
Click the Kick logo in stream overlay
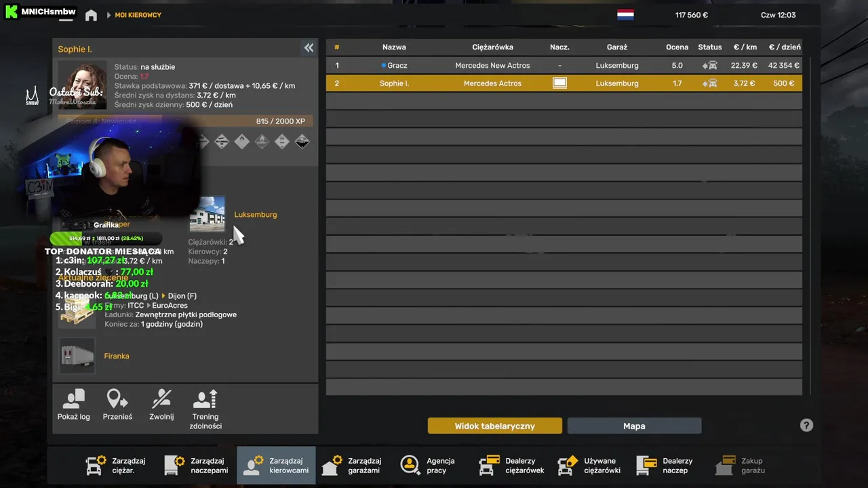(11, 12)
